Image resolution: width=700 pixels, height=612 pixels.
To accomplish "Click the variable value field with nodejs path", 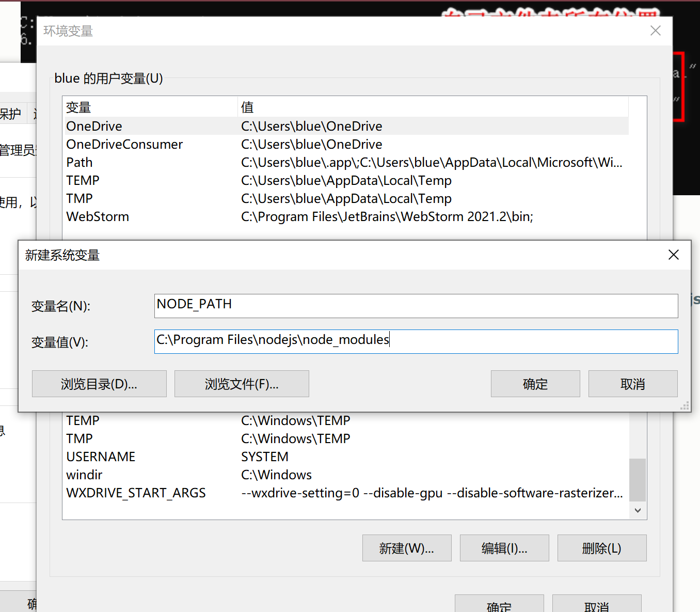I will pyautogui.click(x=416, y=341).
